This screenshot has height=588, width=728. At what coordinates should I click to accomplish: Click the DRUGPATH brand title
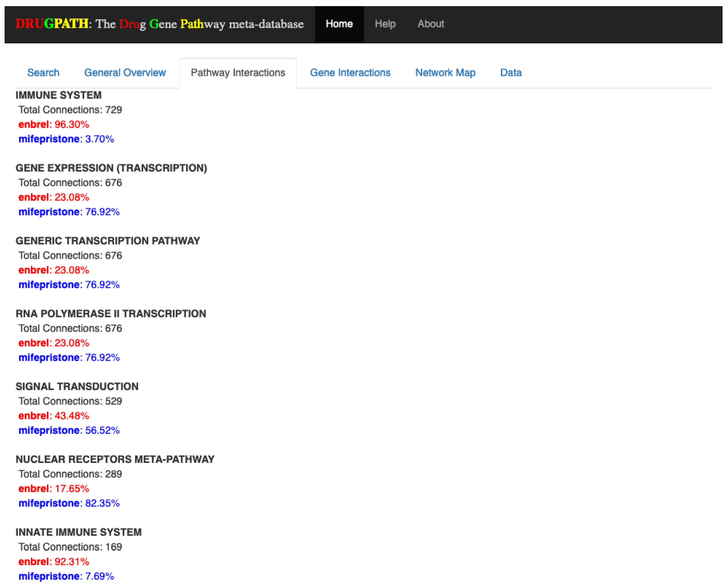(159, 24)
